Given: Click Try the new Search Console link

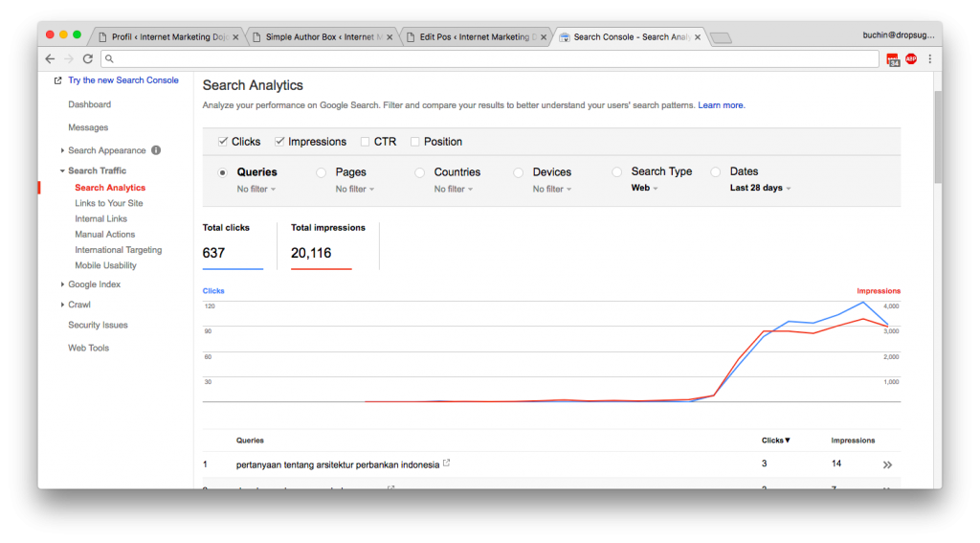Looking at the screenshot, I should pos(123,80).
